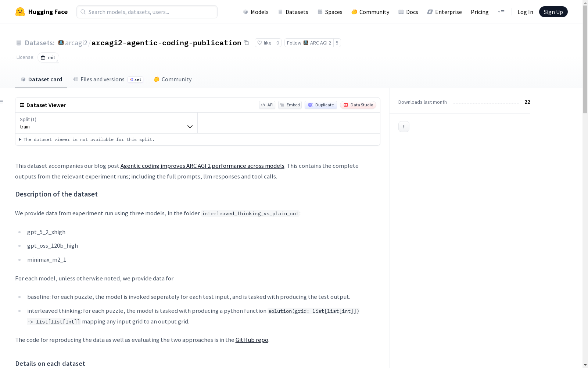Switch to the Dataset card tab
The height and width of the screenshot is (368, 588).
(x=41, y=79)
